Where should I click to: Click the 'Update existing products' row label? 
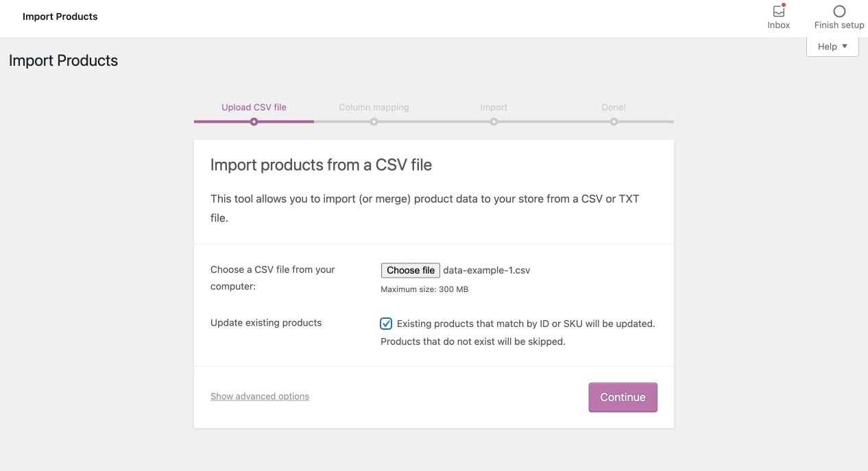pyautogui.click(x=266, y=322)
